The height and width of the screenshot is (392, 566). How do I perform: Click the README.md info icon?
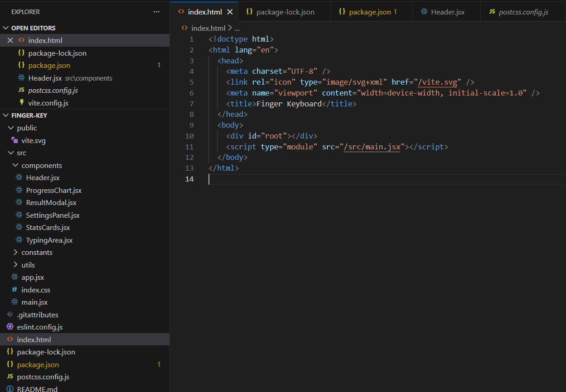pyautogui.click(x=10, y=389)
